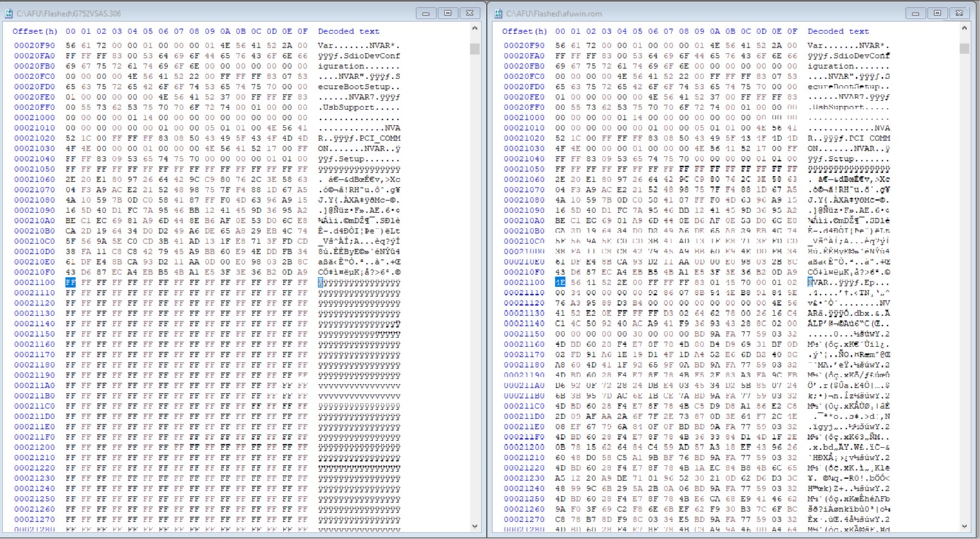
Task: Close the afuwin.rom window
Action: [959, 13]
